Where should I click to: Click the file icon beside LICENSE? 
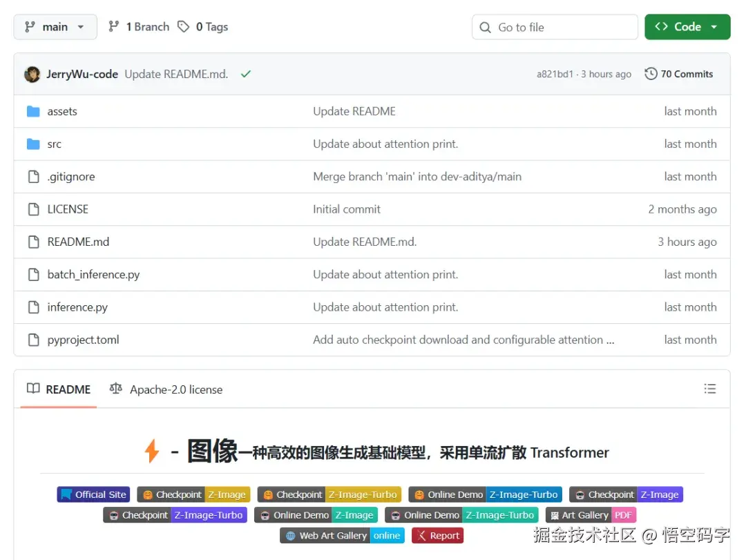click(x=33, y=209)
